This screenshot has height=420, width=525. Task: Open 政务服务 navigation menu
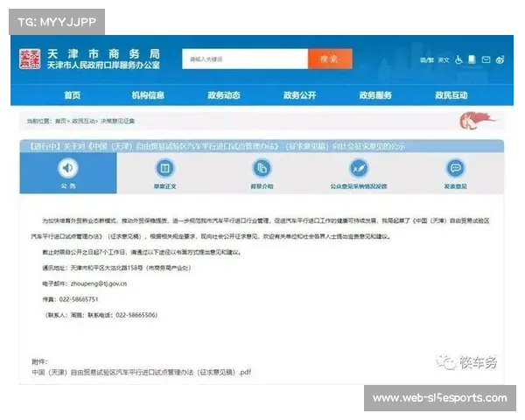tap(375, 95)
